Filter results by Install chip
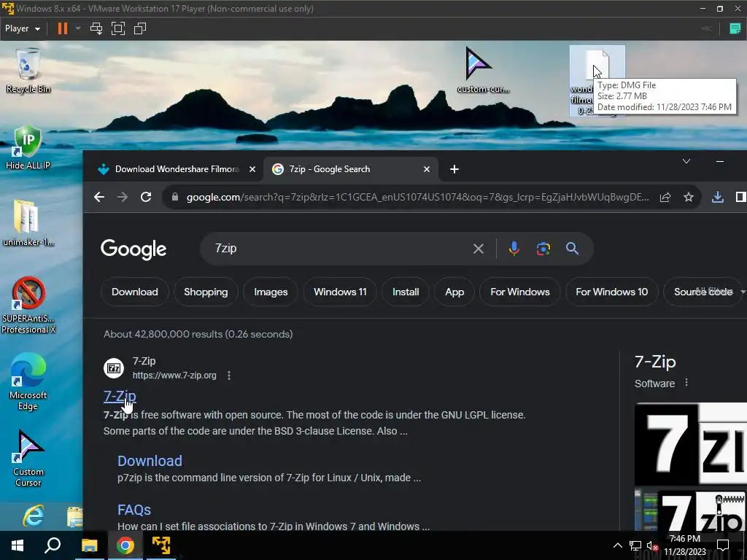 (406, 292)
